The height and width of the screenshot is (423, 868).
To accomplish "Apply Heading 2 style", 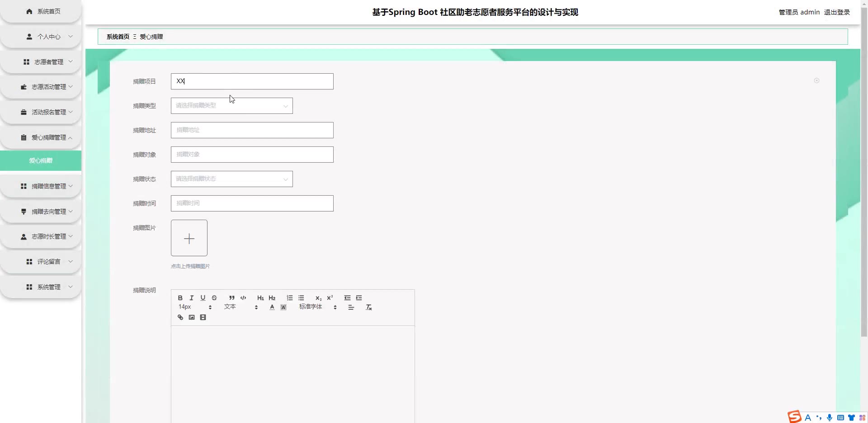I will pyautogui.click(x=272, y=298).
